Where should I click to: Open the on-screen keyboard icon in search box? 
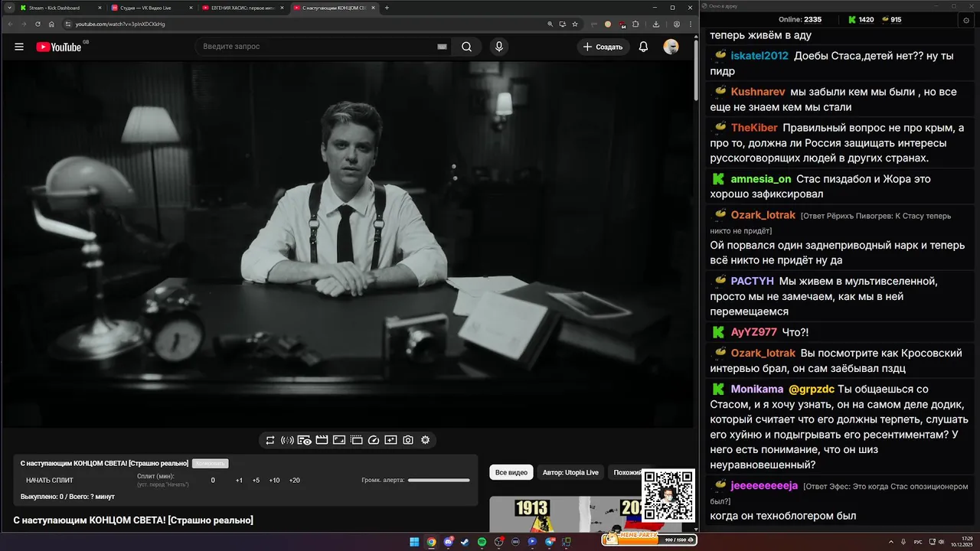tap(442, 47)
